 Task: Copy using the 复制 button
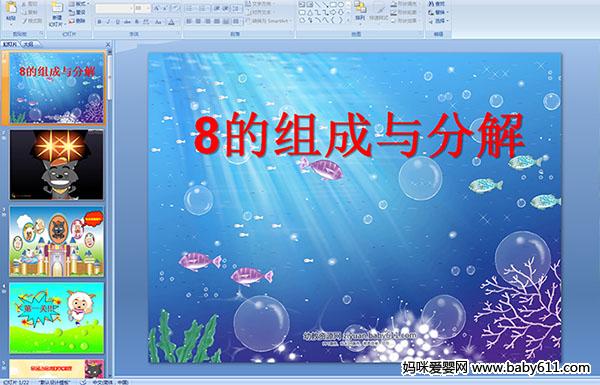click(x=30, y=12)
